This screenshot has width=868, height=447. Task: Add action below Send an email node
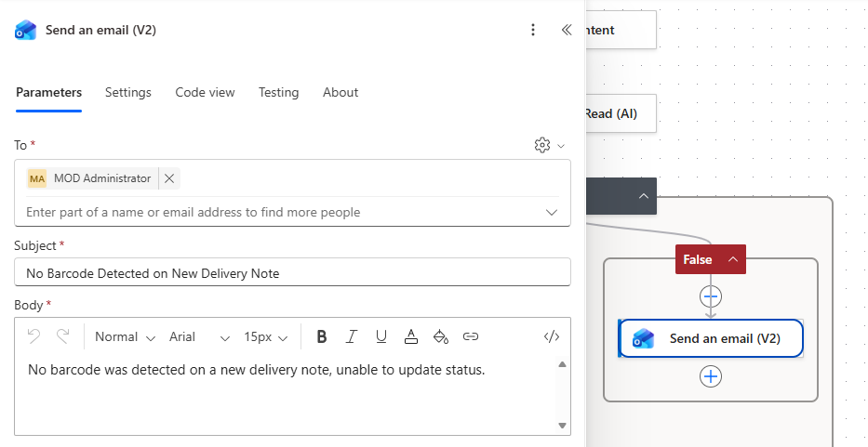tap(711, 376)
